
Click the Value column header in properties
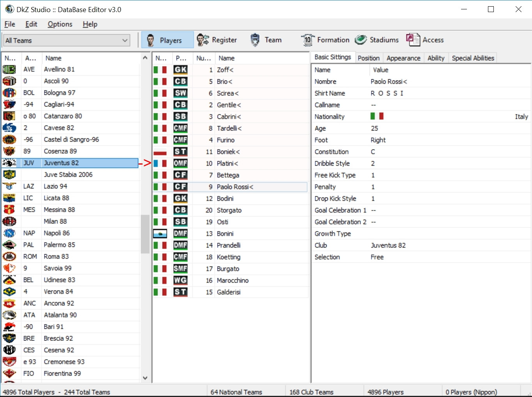pyautogui.click(x=450, y=70)
